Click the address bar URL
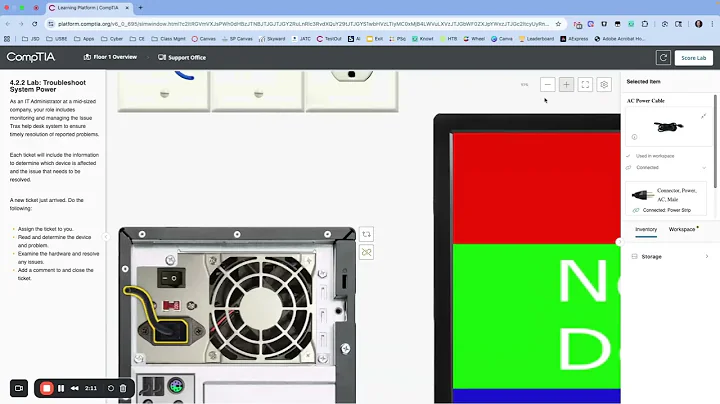720x404 pixels. 303,24
